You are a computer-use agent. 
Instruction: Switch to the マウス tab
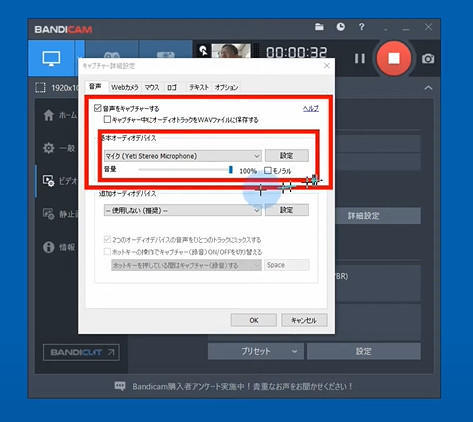pos(152,87)
